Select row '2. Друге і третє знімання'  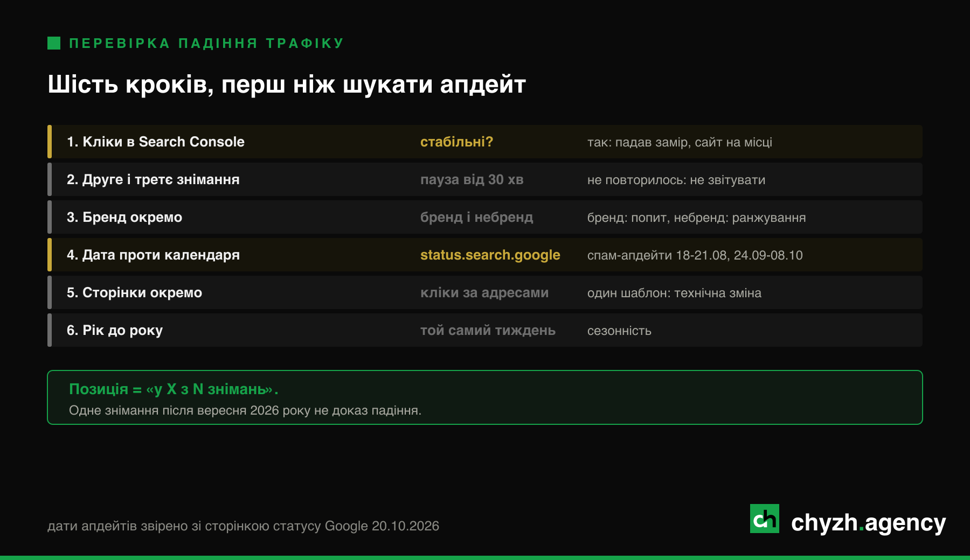pos(485,179)
